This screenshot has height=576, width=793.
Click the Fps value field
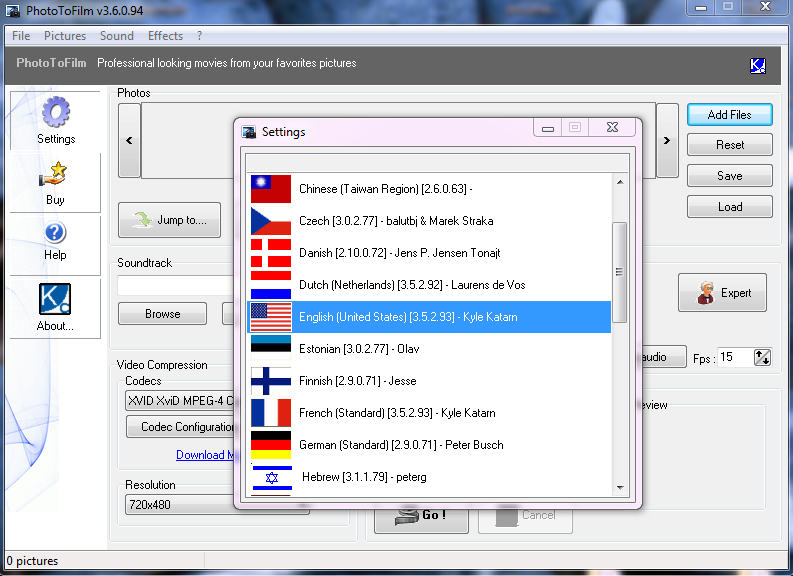click(x=735, y=358)
